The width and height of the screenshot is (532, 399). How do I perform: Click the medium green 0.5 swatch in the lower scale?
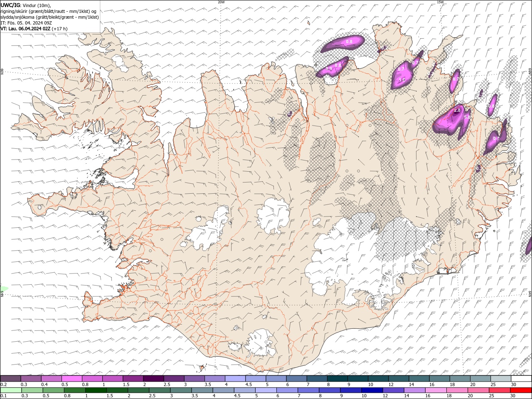(x=54, y=390)
